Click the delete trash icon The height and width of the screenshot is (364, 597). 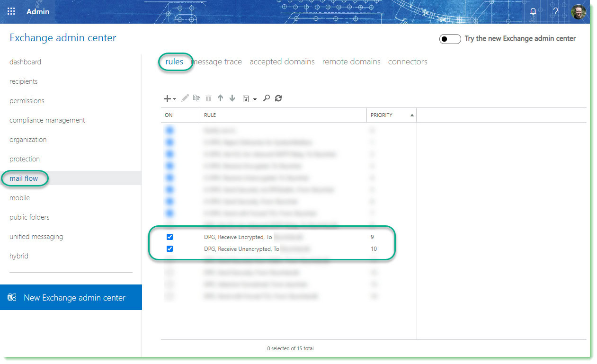(x=208, y=98)
